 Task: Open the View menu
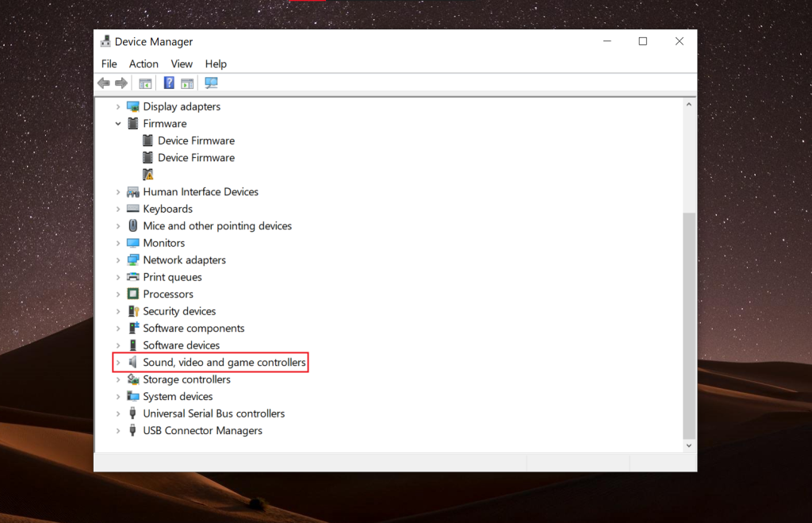click(x=182, y=63)
